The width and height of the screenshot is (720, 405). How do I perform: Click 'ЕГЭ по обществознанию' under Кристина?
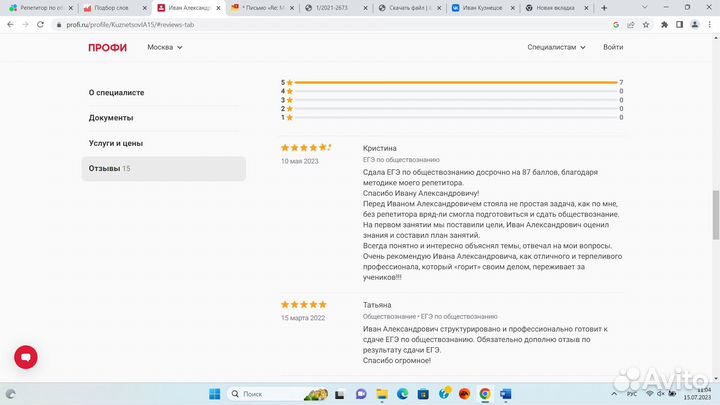click(401, 160)
